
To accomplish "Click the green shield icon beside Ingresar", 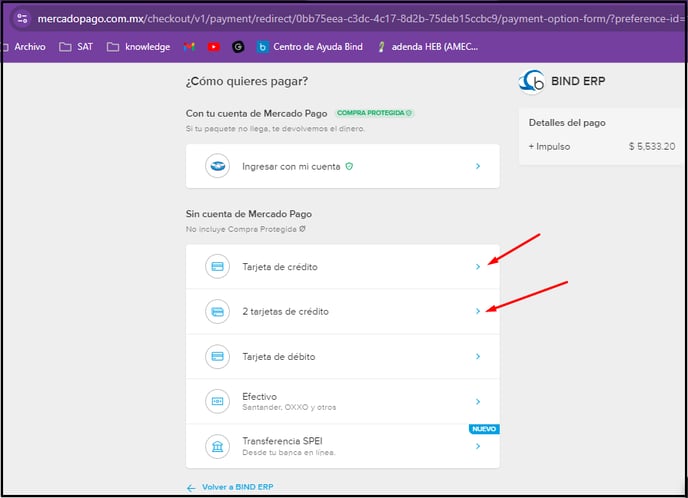I will (x=349, y=166).
